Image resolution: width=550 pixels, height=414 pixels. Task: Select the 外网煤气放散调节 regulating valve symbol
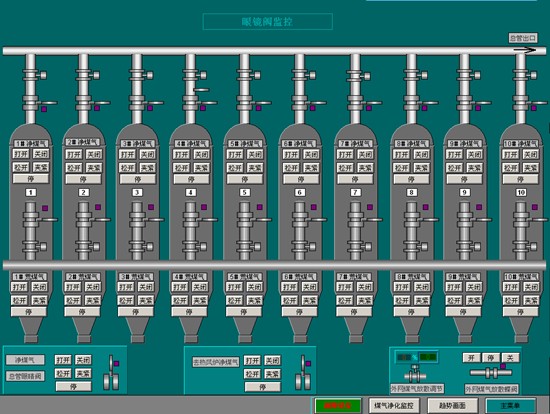click(415, 374)
